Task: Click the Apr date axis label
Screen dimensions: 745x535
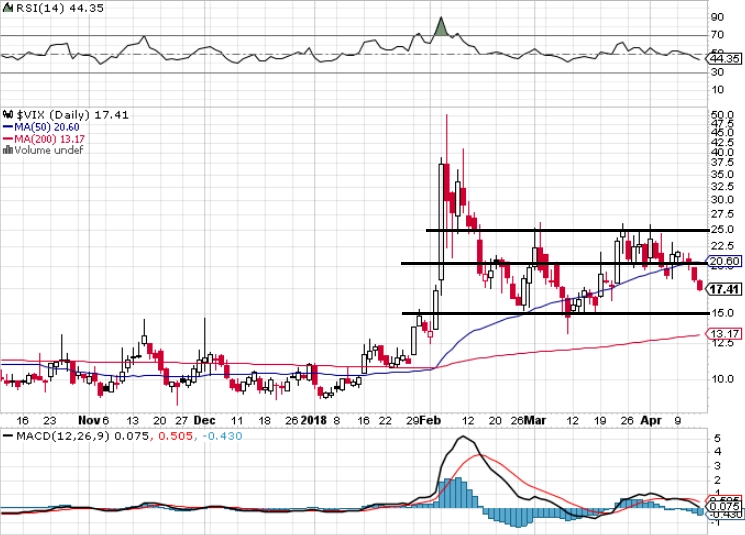Action: pos(651,420)
